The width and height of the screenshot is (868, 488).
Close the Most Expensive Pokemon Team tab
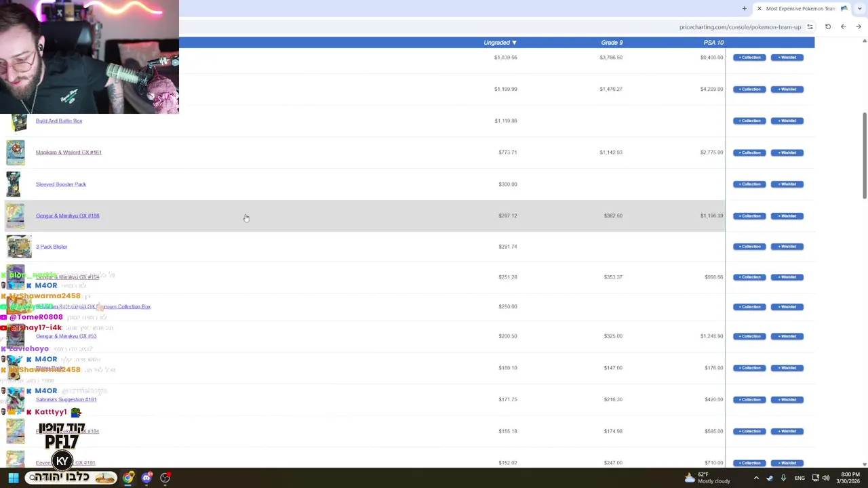(759, 9)
